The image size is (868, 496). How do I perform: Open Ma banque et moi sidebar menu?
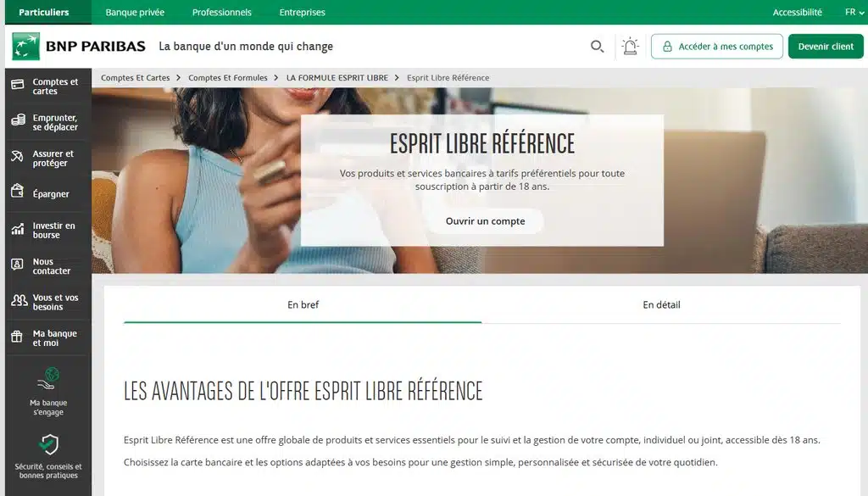click(48, 337)
